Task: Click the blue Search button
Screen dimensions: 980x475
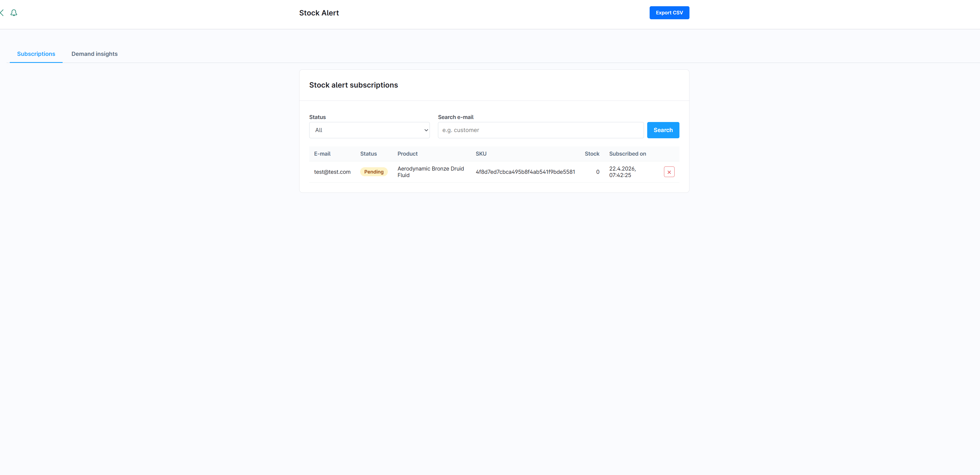Action: 663,130
